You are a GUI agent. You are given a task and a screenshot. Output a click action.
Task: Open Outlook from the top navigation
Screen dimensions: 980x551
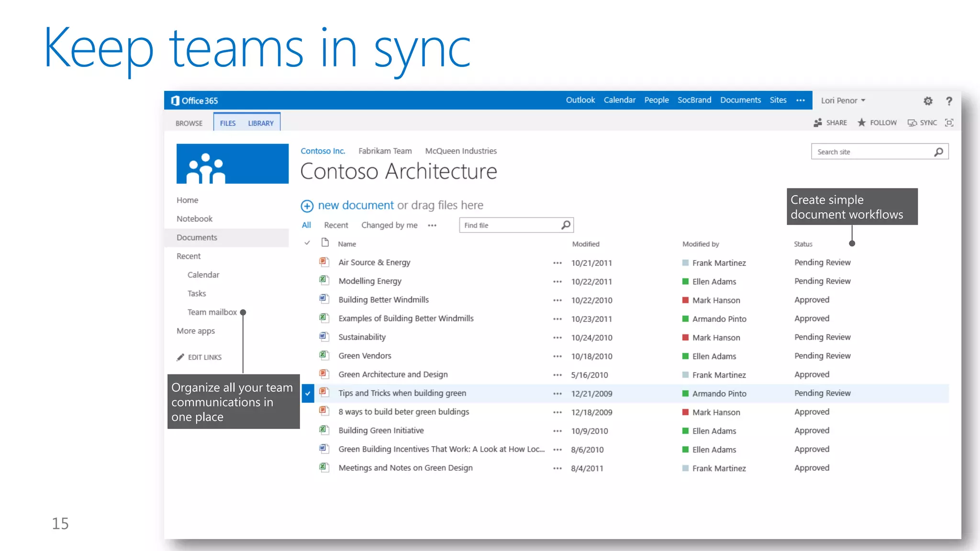coord(580,100)
